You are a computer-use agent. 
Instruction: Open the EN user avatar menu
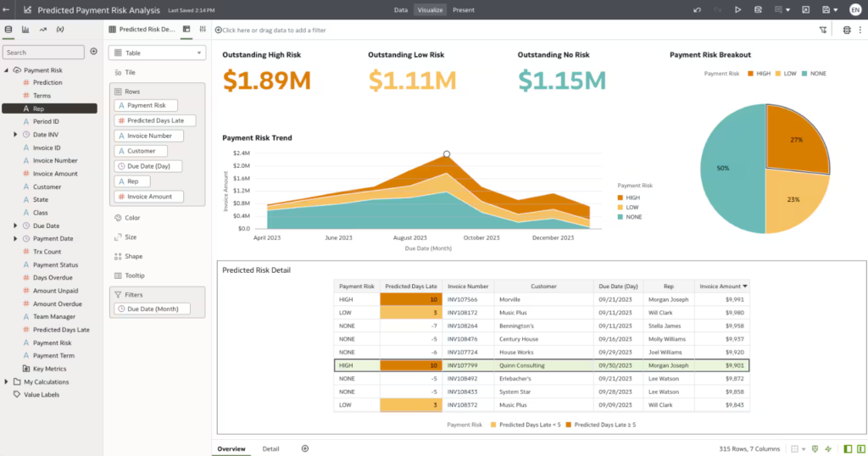coord(854,9)
